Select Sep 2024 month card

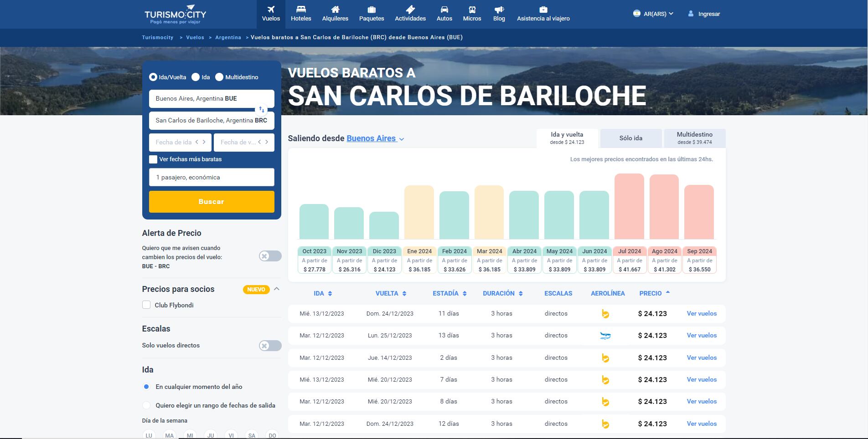pos(699,260)
